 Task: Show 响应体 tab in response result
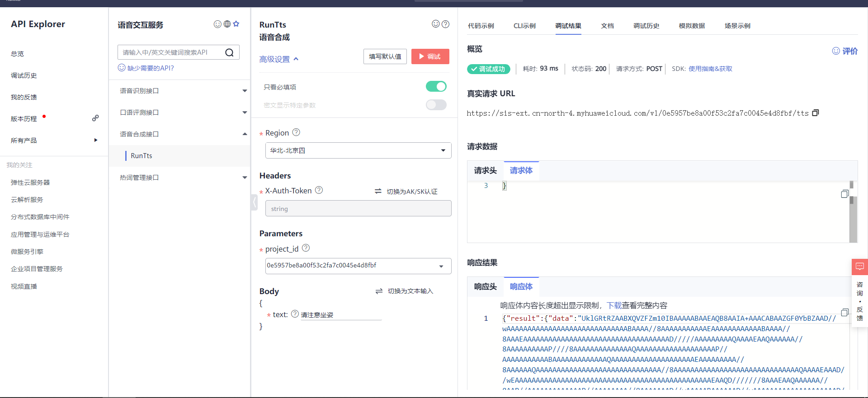[x=521, y=286]
